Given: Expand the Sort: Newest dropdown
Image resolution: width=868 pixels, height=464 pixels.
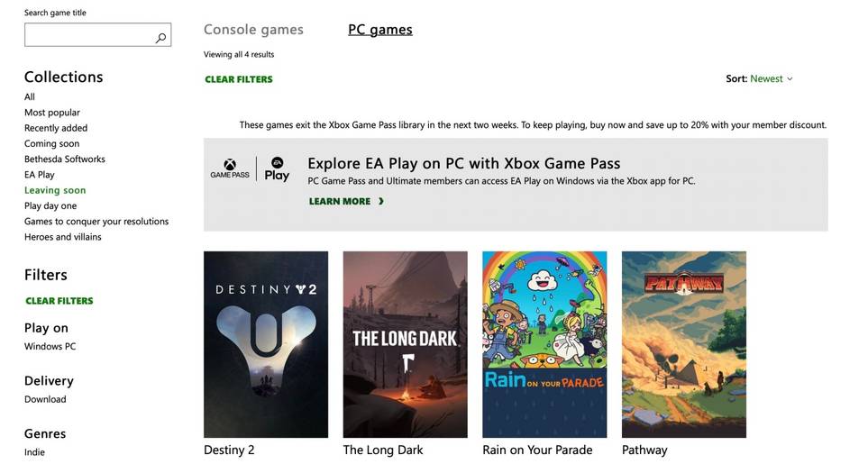Looking at the screenshot, I should coord(760,79).
